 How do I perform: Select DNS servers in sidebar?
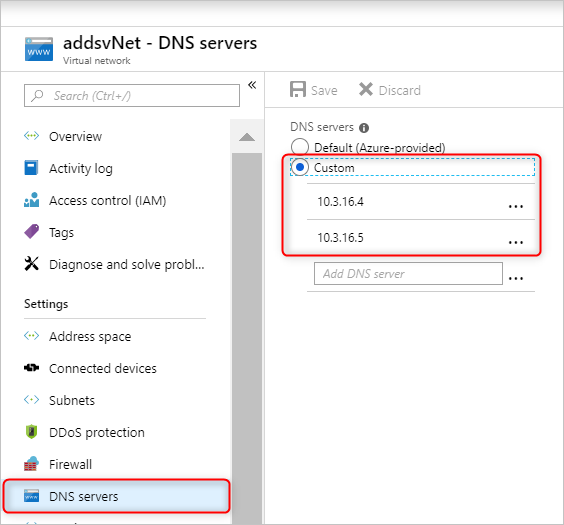pyautogui.click(x=117, y=496)
